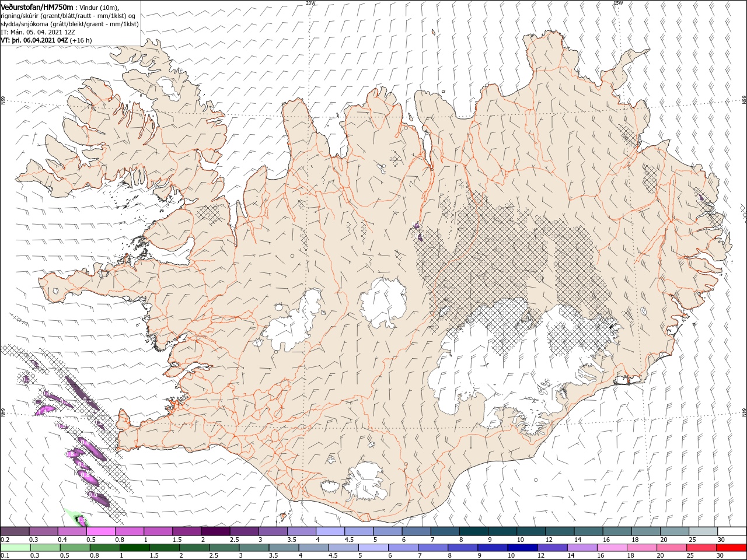Click the darkest purple 2 snow swatch
This screenshot has width=747, height=560.
click(x=215, y=531)
